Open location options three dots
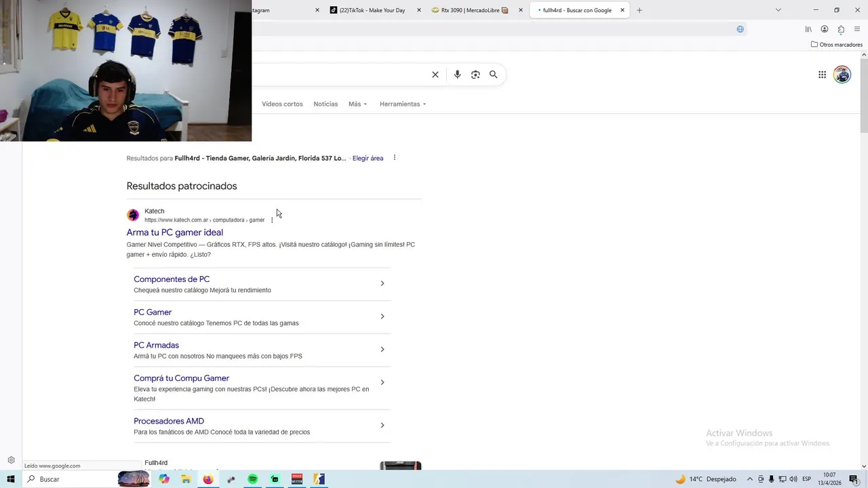 (394, 158)
